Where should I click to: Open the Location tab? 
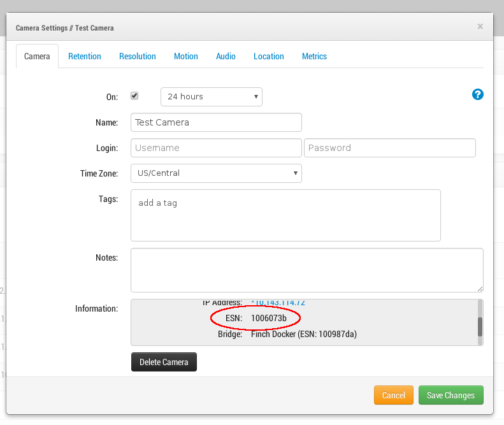coord(269,56)
